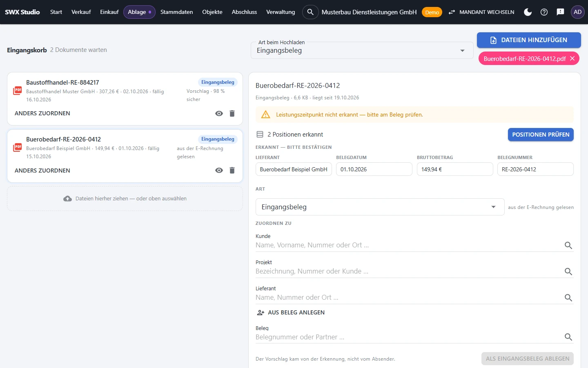
Task: Delete Baustoffhandel-RE-884217 with trash icon
Action: point(232,113)
